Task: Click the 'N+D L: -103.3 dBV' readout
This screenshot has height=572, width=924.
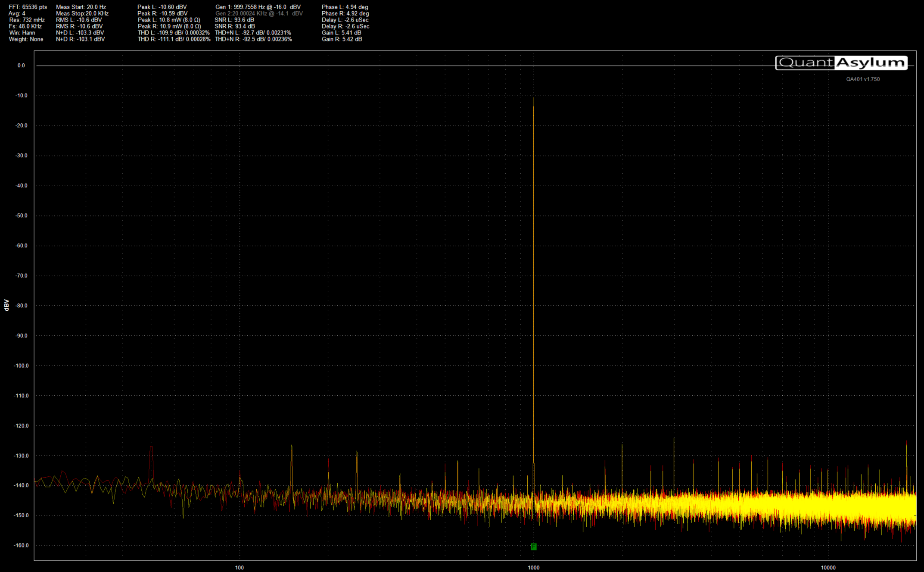Action: click(x=80, y=33)
